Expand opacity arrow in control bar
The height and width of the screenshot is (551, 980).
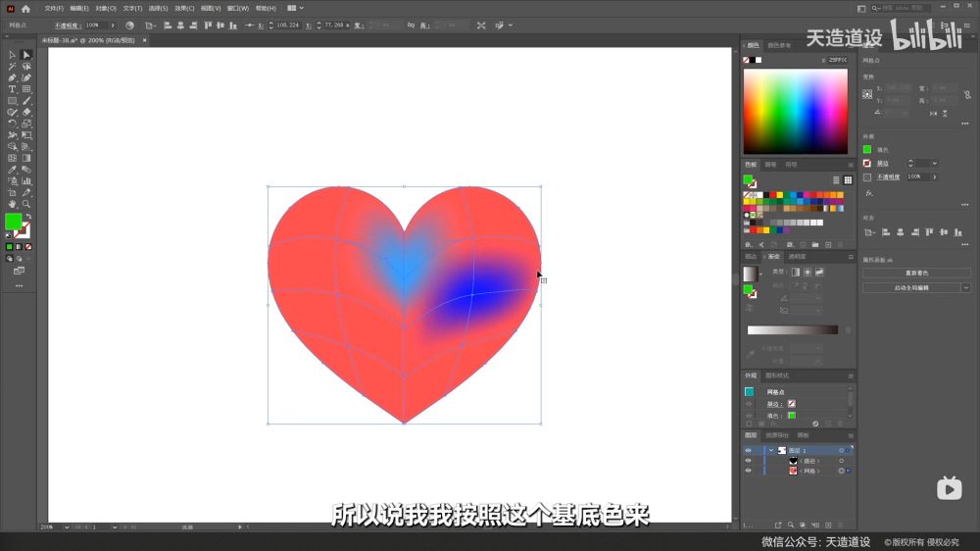tap(113, 25)
